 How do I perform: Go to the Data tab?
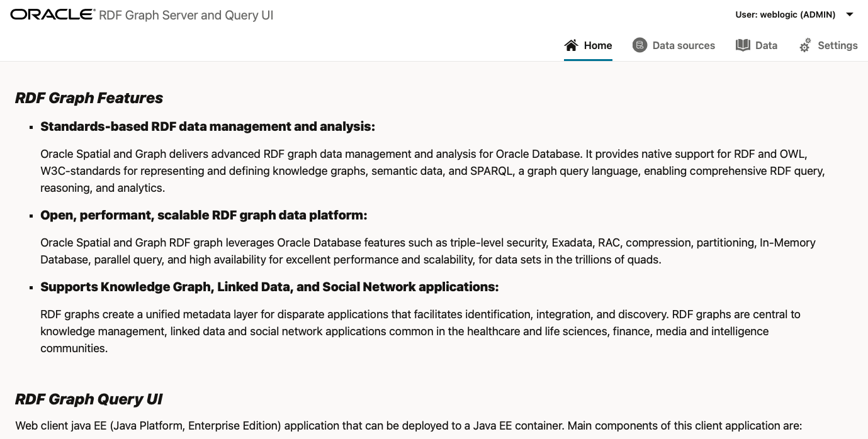pyautogui.click(x=766, y=45)
